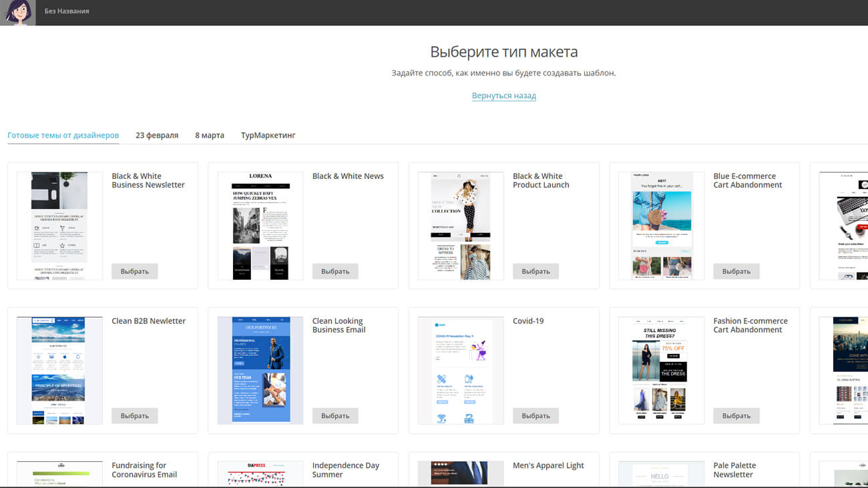This screenshot has width=868, height=488.
Task: Click Blue E-commerce Cart Abandonment preview
Action: point(661,226)
